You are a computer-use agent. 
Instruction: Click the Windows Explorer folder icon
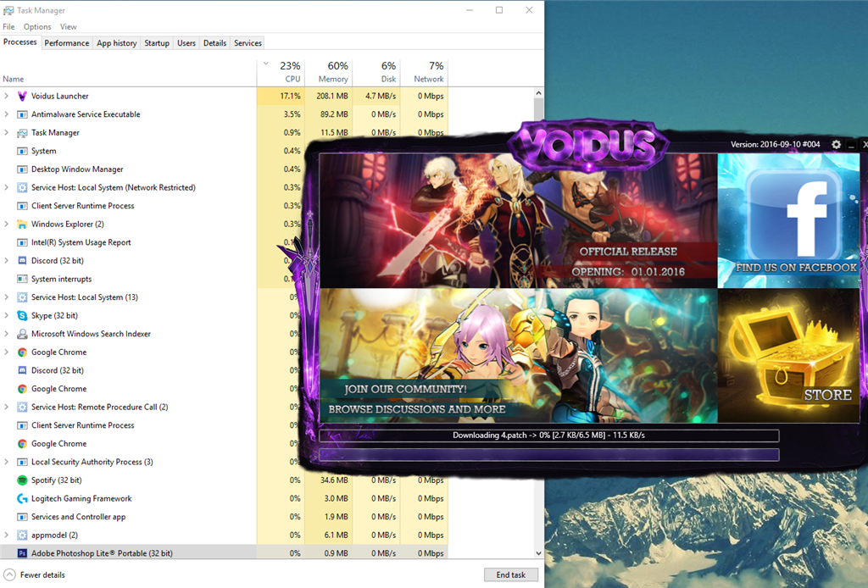22,224
